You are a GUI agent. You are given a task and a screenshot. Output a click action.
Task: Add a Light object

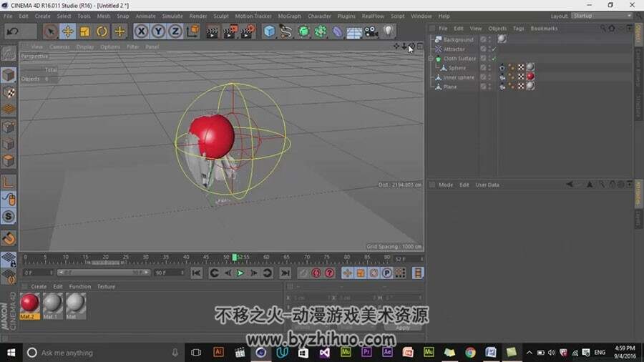389,31
